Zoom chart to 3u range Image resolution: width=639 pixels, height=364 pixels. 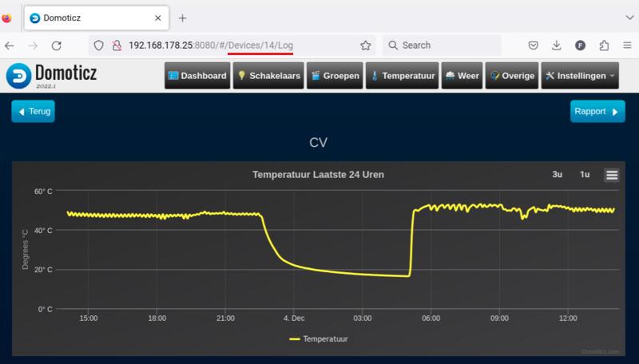(557, 174)
